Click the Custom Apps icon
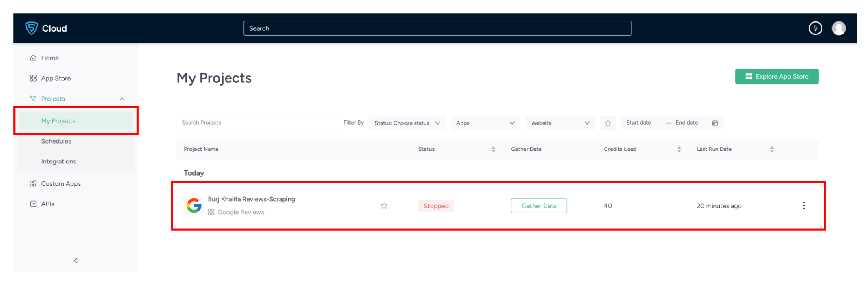 (x=33, y=183)
